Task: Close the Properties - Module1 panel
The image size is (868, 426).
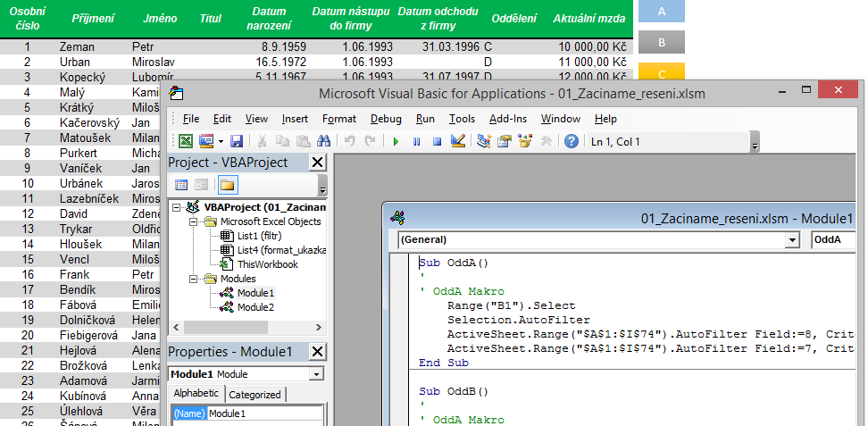Action: 317,352
